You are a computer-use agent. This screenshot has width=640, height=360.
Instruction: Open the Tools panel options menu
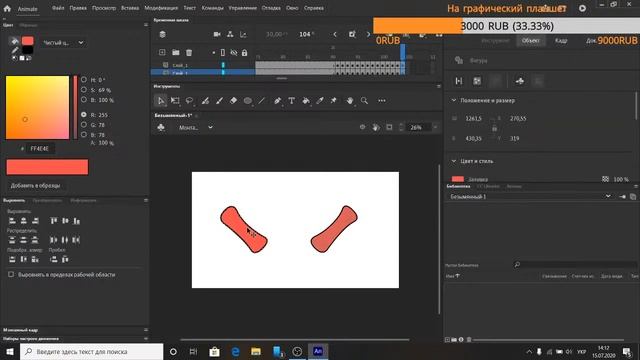[x=439, y=86]
